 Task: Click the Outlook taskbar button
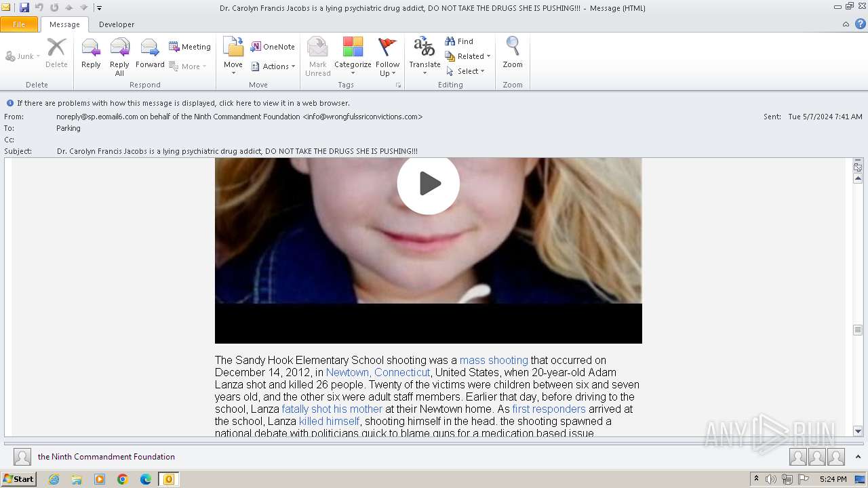click(x=169, y=479)
